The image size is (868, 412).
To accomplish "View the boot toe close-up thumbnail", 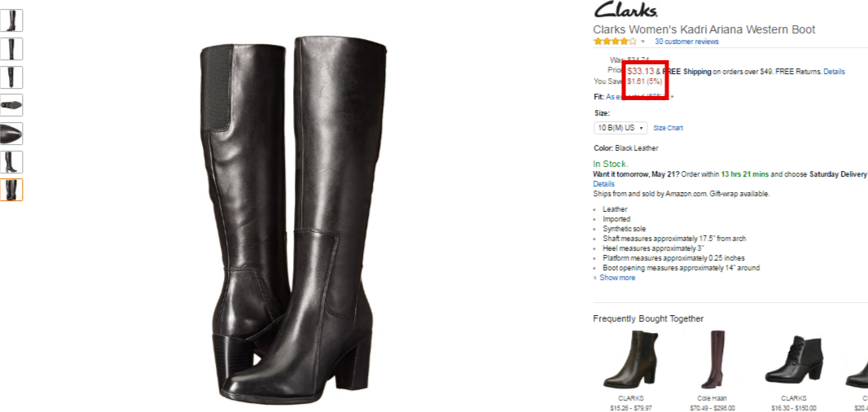I will tap(11, 134).
